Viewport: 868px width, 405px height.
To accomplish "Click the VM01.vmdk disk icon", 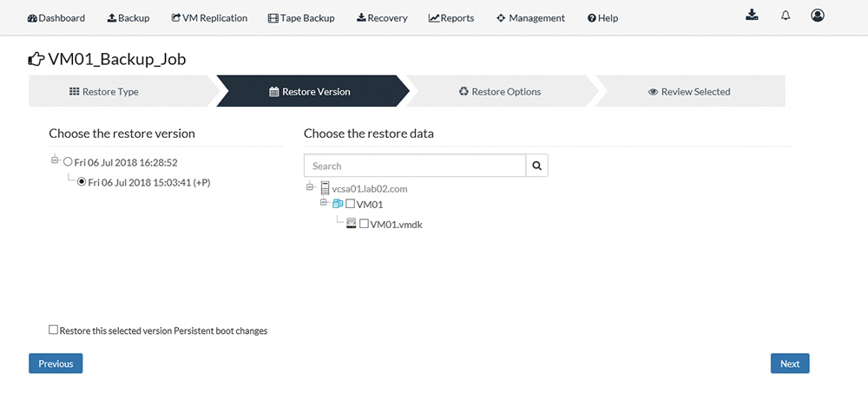I will tap(351, 224).
